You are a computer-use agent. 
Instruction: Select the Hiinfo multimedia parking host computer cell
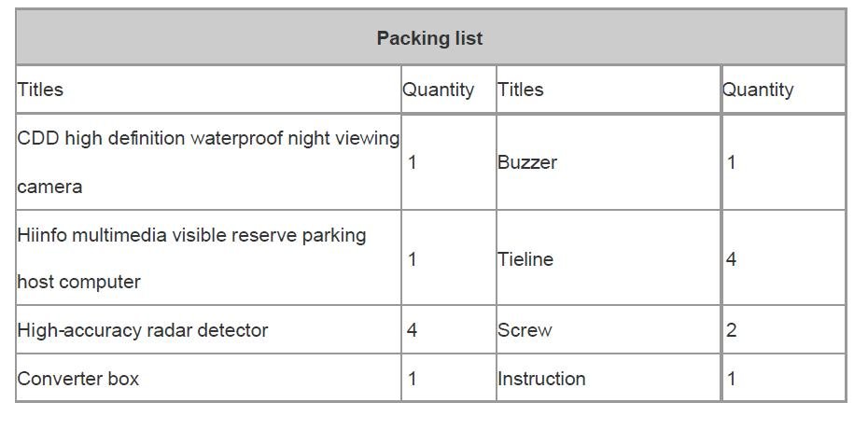point(191,258)
